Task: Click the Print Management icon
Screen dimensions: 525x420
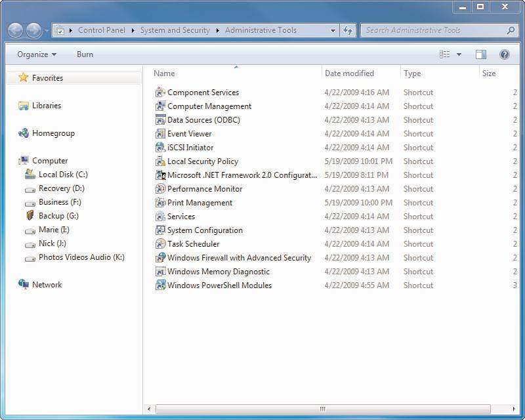Action: 160,202
